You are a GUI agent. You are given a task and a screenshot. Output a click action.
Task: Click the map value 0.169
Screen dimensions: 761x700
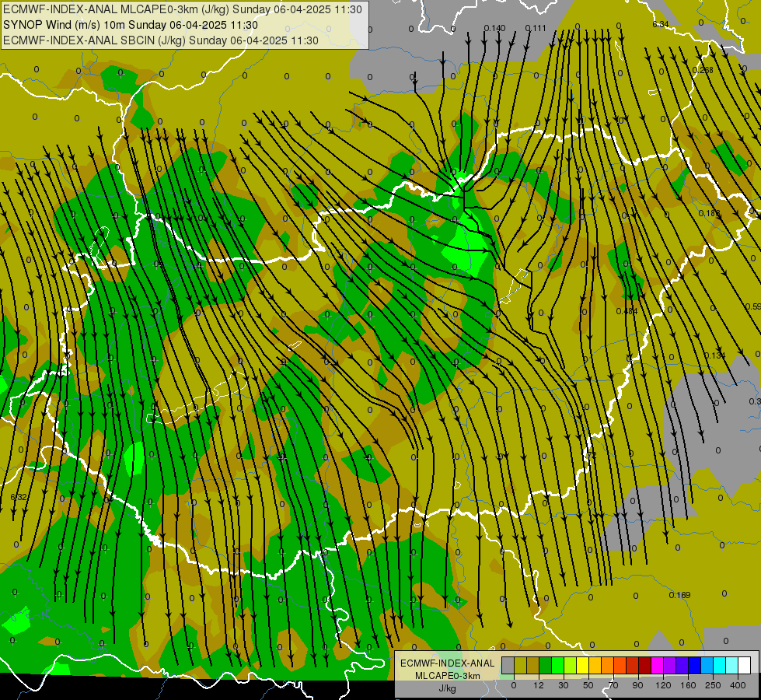coord(679,595)
